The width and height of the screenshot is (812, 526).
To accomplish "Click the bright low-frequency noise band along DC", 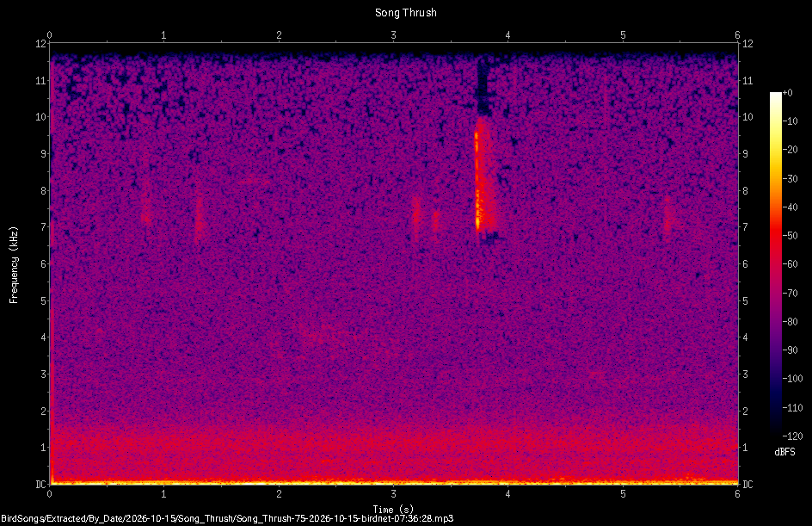I will coord(394,482).
